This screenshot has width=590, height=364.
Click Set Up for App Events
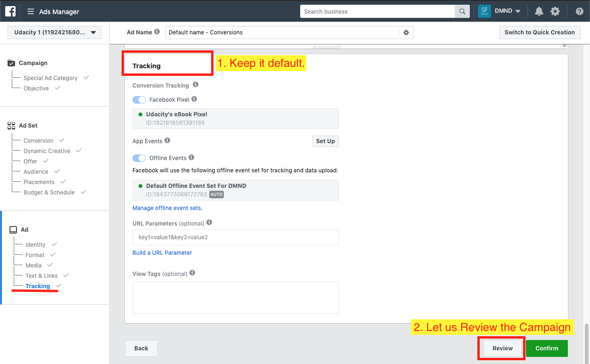pyautogui.click(x=325, y=141)
